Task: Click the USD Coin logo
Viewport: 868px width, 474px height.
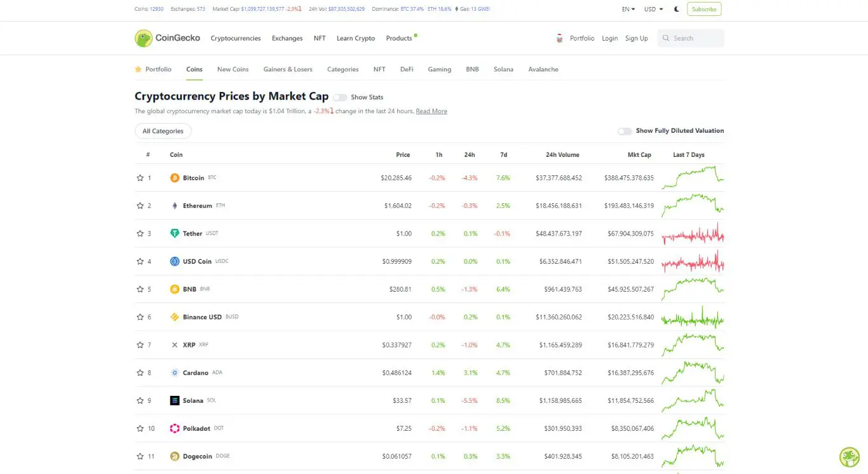Action: pos(175,261)
